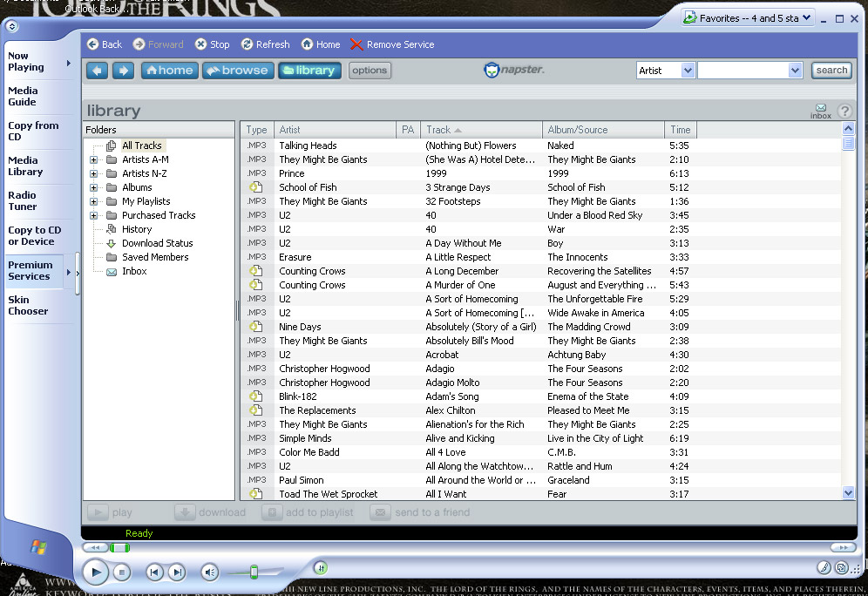Click the stream type icon for Nine Days
This screenshot has height=596, width=868.
[x=255, y=327]
